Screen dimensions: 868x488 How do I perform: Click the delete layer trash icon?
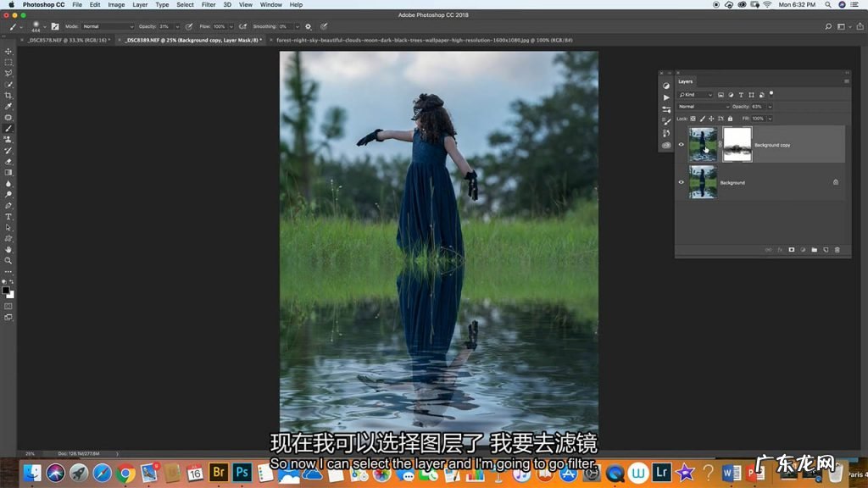point(837,250)
